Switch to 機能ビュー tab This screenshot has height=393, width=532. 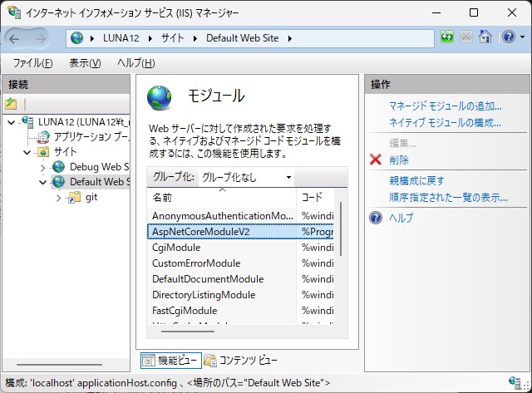171,361
